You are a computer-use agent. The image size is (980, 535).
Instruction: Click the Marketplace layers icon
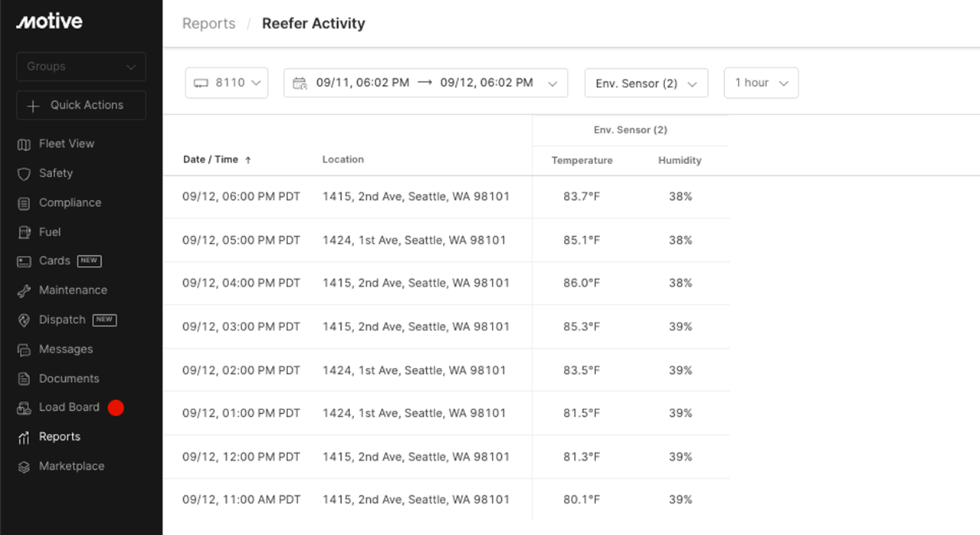pyautogui.click(x=24, y=467)
